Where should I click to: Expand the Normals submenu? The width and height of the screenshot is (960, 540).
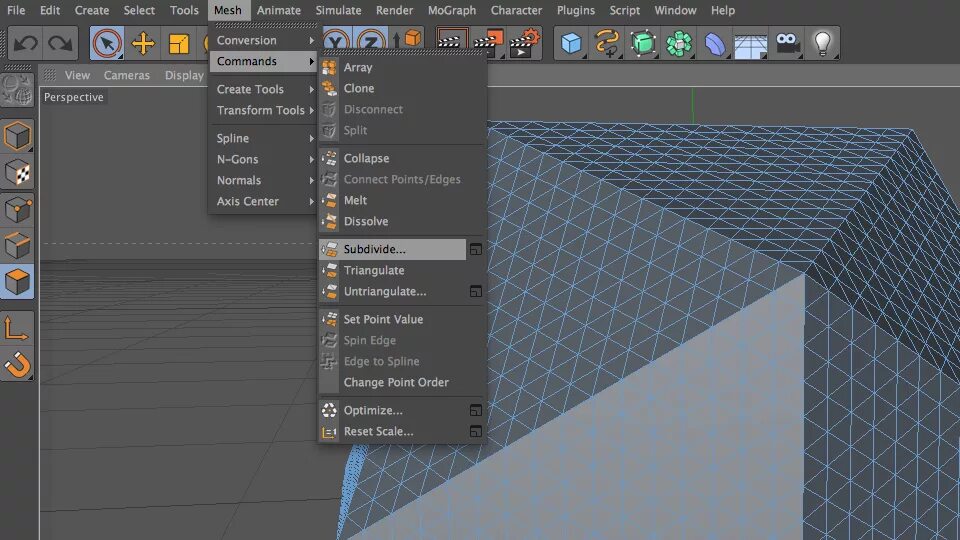pos(263,180)
